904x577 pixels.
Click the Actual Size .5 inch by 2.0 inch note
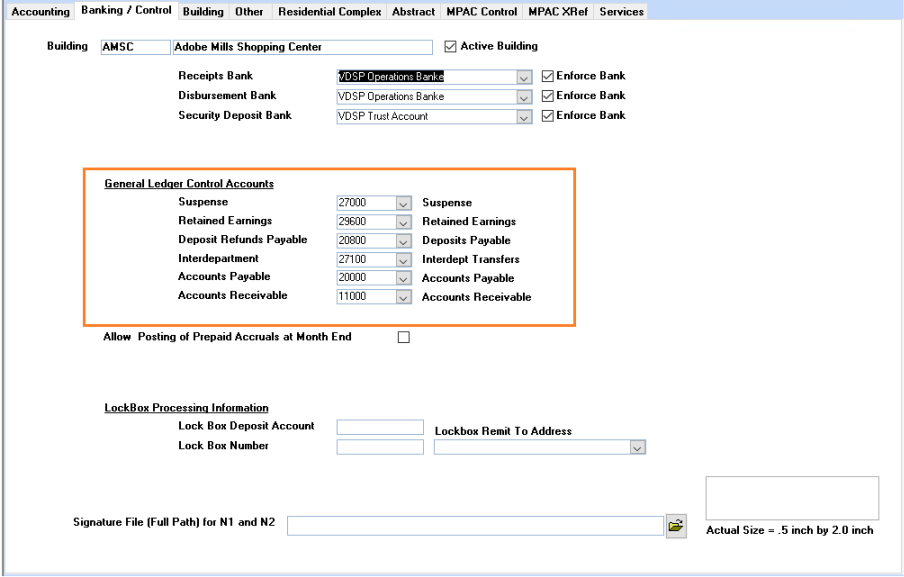(789, 530)
